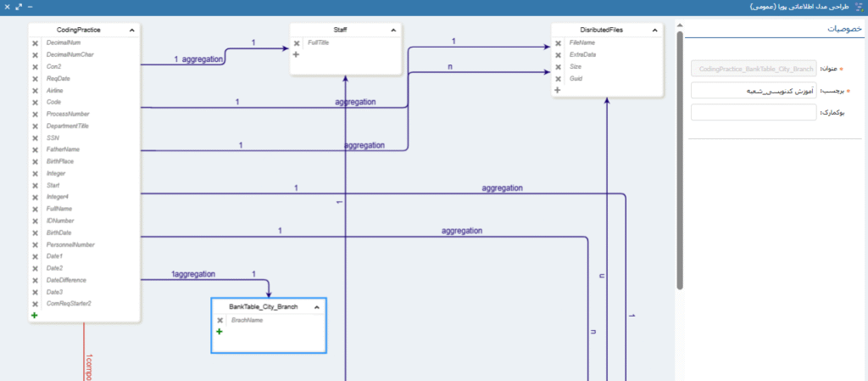Select the PersonnelNumber field in CodingPractice

pos(70,244)
